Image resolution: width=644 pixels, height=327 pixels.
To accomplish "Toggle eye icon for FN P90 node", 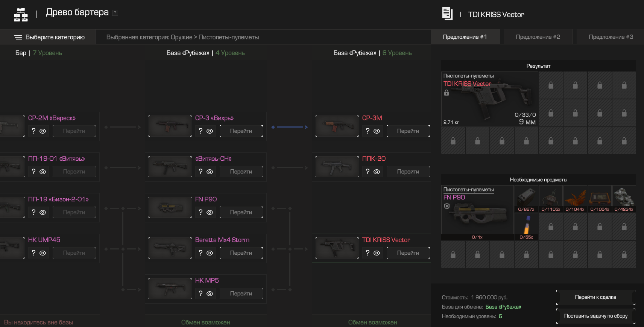I will 210,213.
